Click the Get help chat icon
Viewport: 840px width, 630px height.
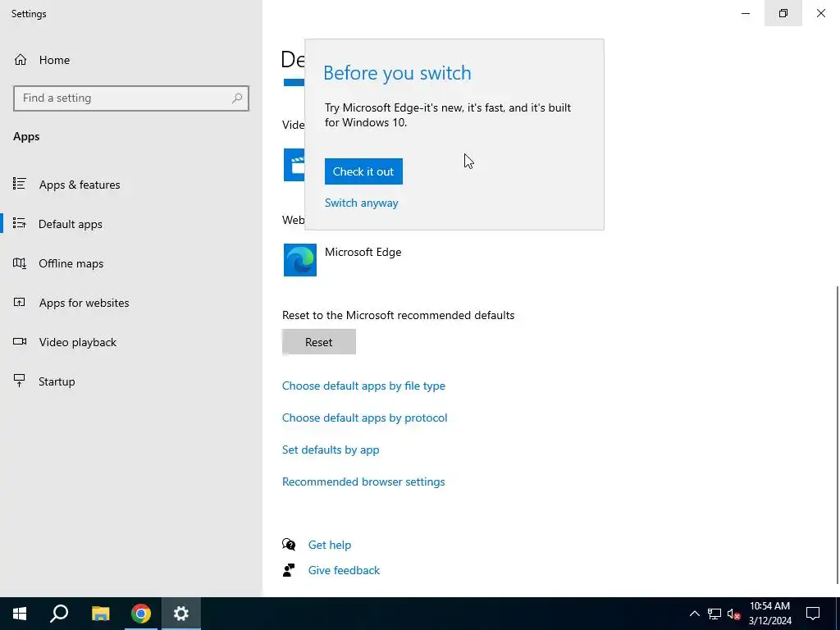[x=289, y=545]
